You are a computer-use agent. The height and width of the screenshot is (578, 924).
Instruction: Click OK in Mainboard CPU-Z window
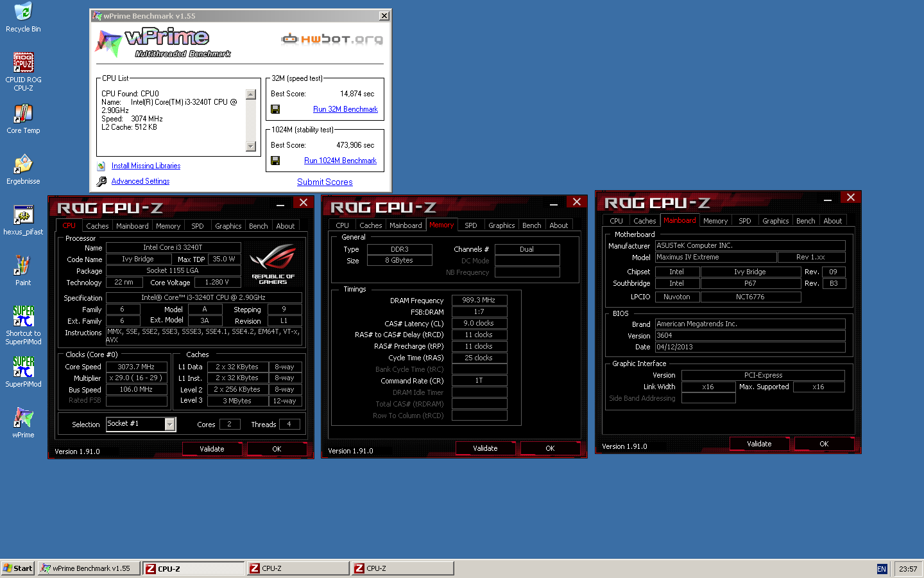(x=824, y=444)
